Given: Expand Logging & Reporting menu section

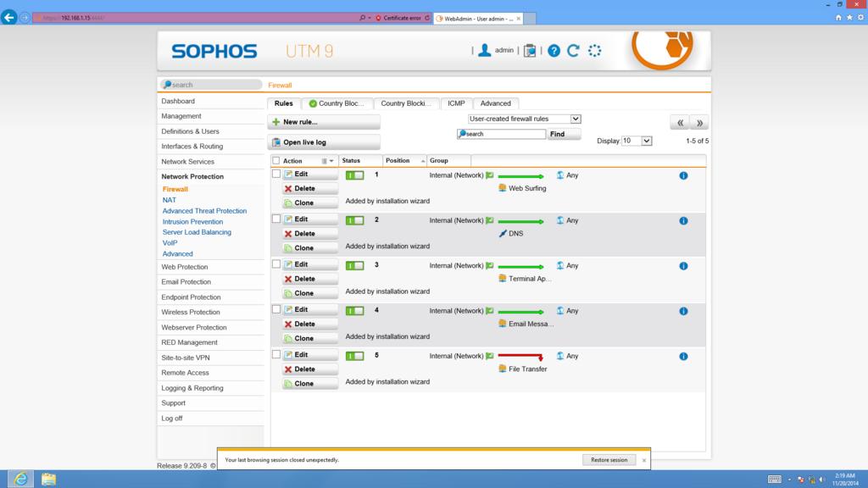Looking at the screenshot, I should [x=192, y=388].
